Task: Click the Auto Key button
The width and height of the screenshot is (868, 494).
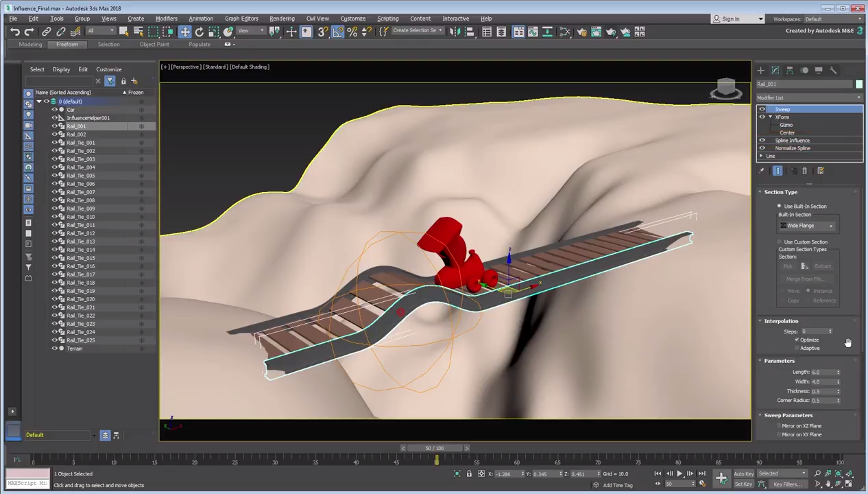Action: point(743,473)
